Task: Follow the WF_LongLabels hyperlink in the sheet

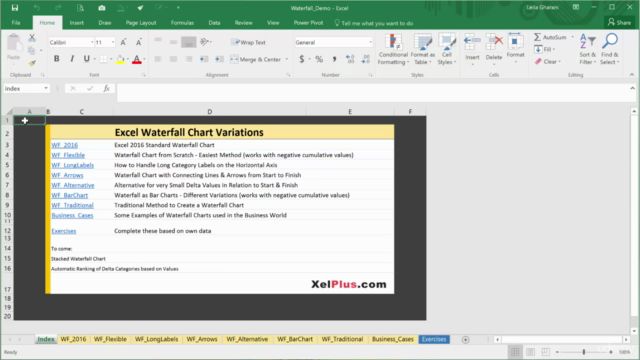Action: tap(73, 165)
